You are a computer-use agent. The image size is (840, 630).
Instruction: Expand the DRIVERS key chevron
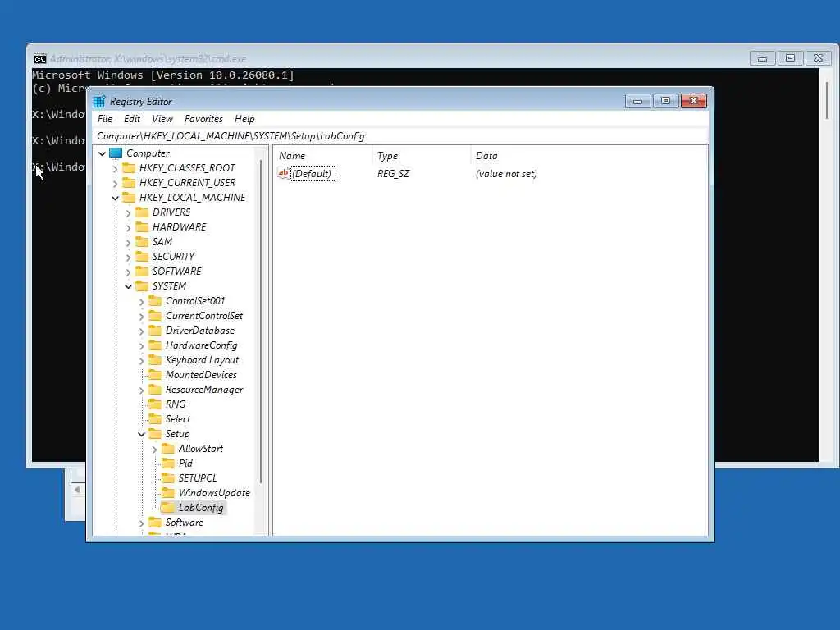(128, 213)
